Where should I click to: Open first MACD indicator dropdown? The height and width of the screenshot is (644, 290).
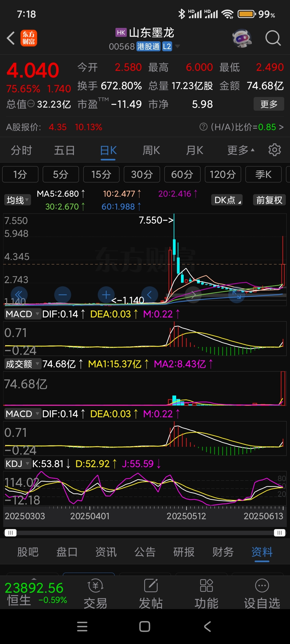point(23,314)
